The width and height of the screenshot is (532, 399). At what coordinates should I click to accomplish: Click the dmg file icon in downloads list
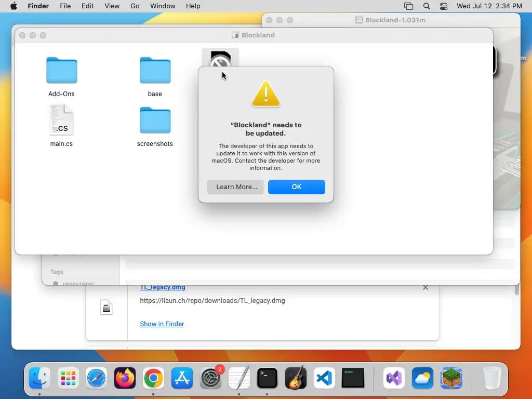coord(106,307)
